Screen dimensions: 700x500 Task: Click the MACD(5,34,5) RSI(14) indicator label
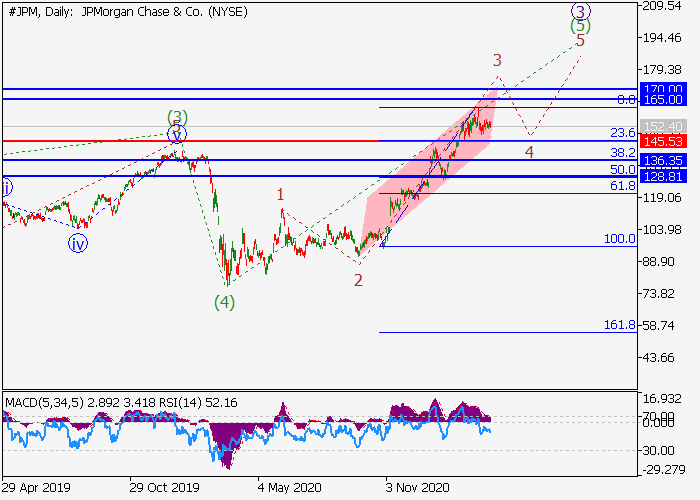pos(121,403)
